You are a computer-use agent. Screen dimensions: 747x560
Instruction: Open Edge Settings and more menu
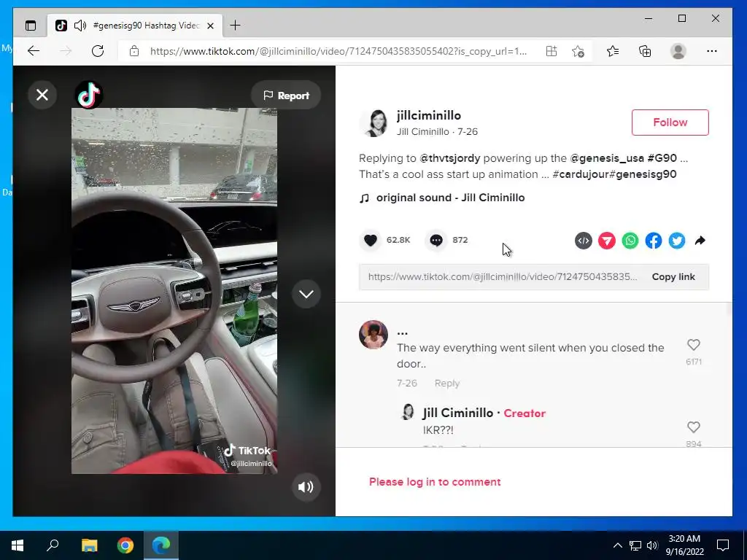point(712,51)
